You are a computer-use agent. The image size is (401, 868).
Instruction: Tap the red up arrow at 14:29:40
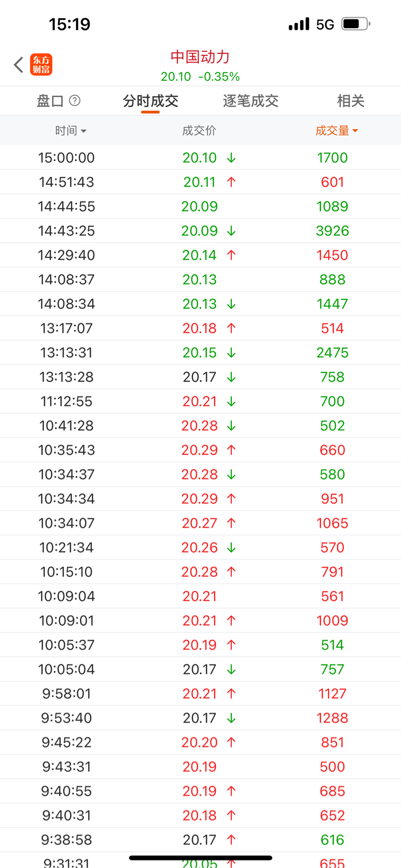pyautogui.click(x=231, y=255)
